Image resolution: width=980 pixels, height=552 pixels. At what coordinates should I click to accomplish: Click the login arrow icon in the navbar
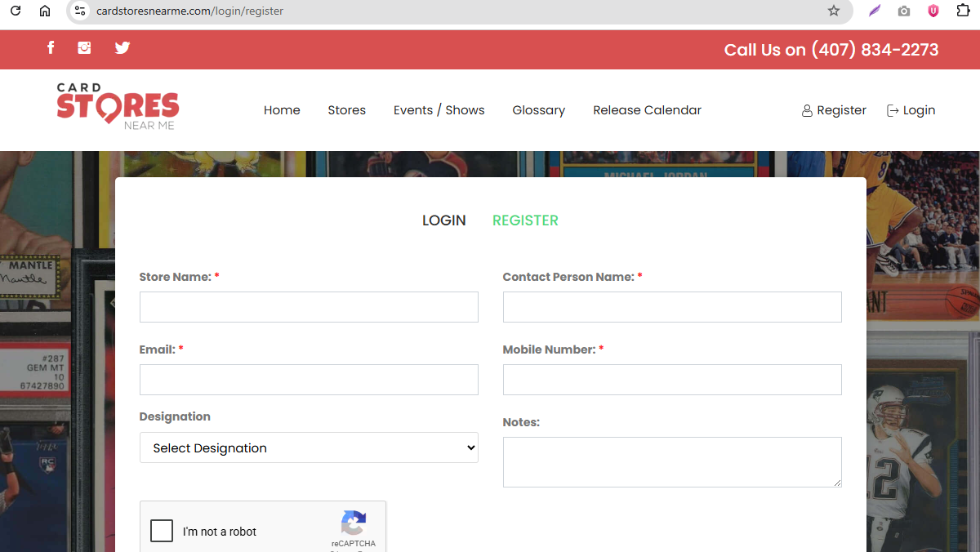[x=892, y=110]
